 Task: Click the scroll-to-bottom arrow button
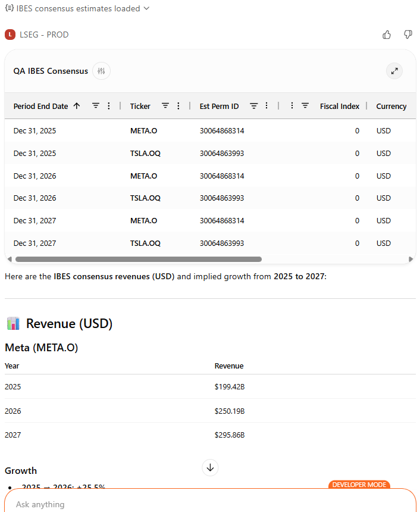tap(210, 467)
